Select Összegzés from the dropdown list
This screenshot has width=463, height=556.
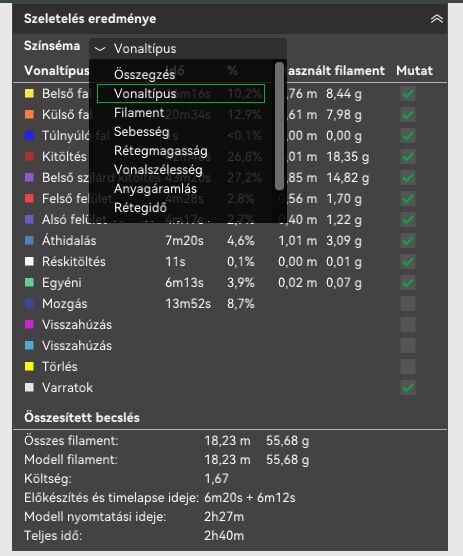click(x=145, y=74)
